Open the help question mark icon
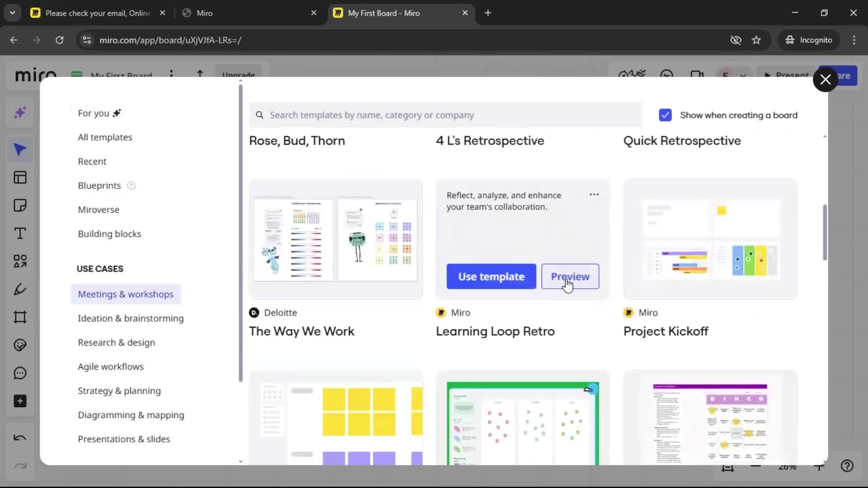The image size is (868, 488). [x=847, y=466]
